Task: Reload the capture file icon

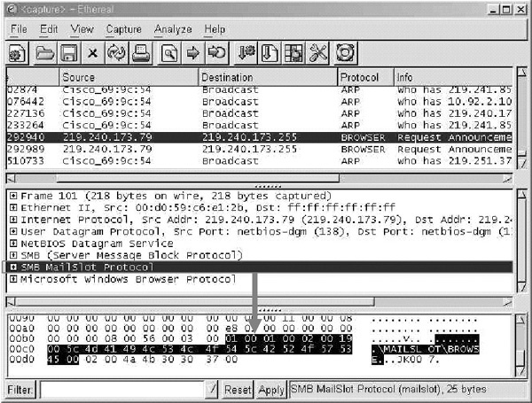Action: pyautogui.click(x=116, y=53)
